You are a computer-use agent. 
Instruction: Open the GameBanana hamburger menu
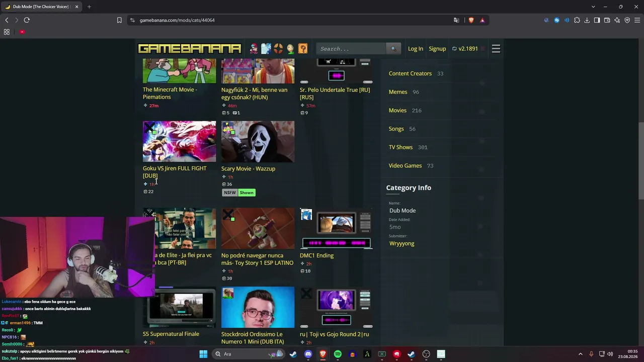(x=496, y=49)
